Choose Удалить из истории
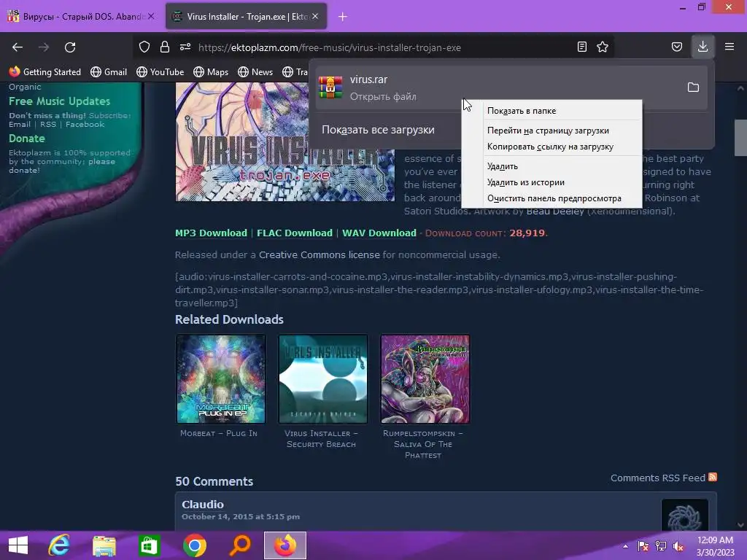This screenshot has height=560, width=747. coord(551,182)
